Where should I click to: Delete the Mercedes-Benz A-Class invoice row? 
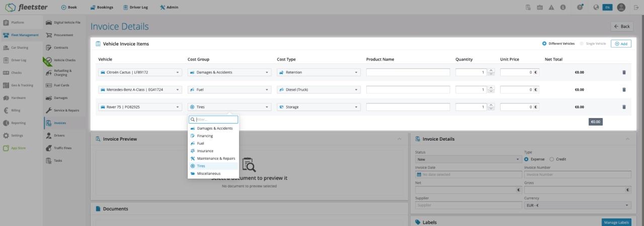tap(624, 90)
